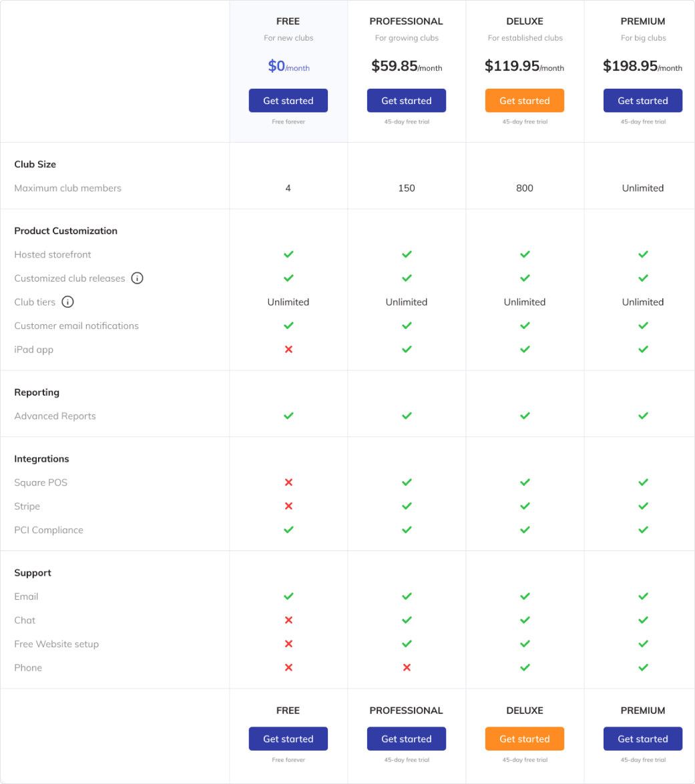Click red X for Phone in Professional column

[407, 667]
